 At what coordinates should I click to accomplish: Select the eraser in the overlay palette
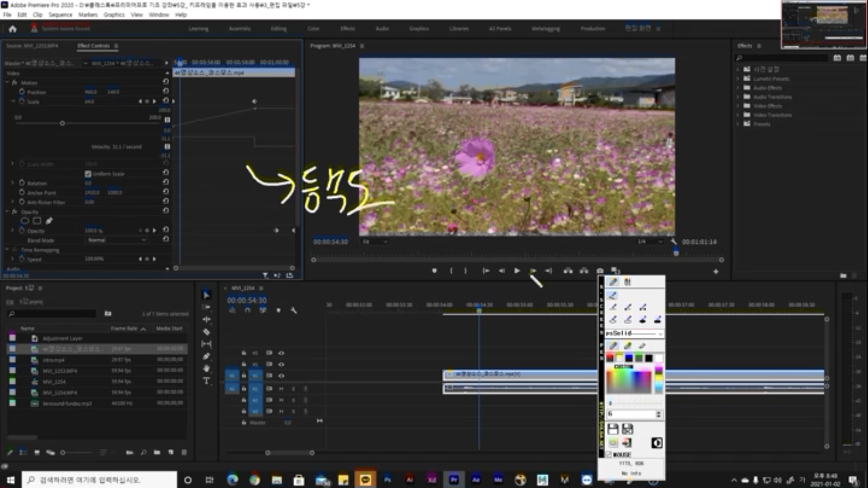coord(642,346)
